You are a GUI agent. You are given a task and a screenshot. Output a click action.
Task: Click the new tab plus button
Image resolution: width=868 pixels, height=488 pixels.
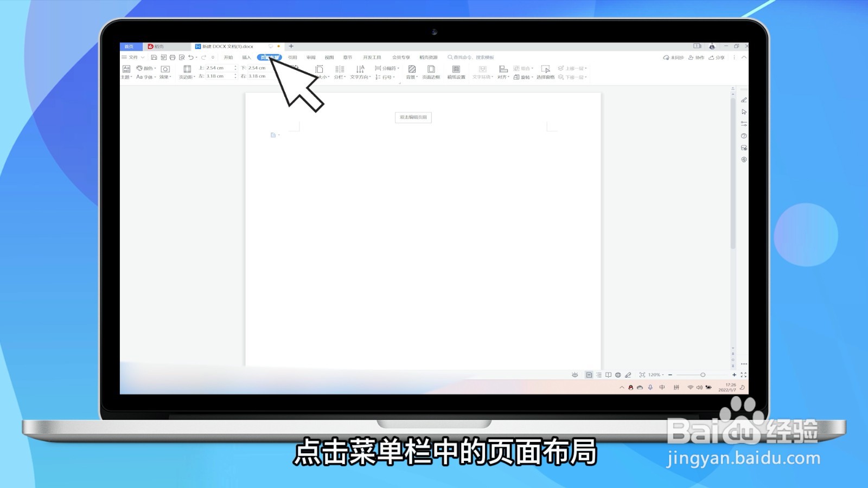(x=291, y=47)
